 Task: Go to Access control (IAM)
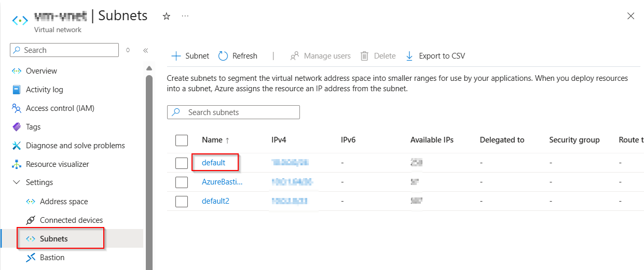coord(60,108)
